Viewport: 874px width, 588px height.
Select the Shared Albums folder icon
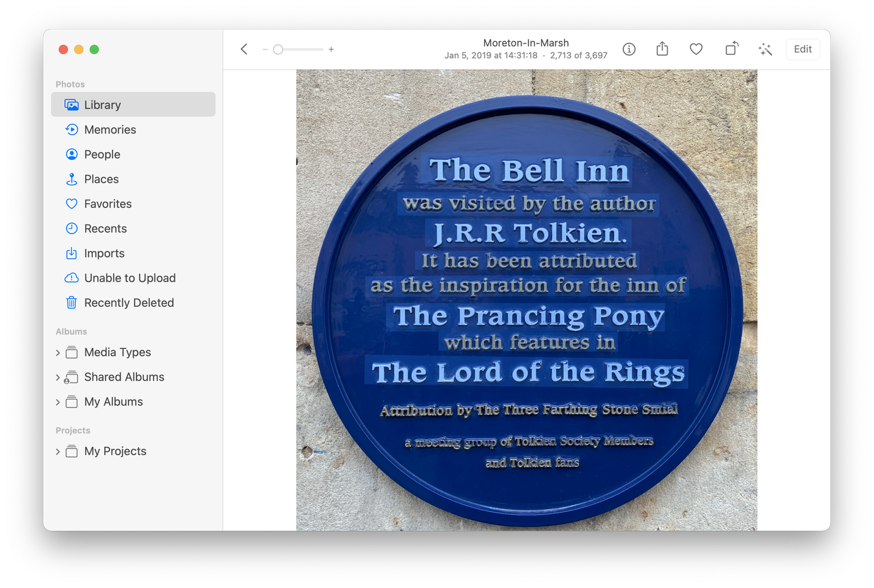[x=71, y=377]
